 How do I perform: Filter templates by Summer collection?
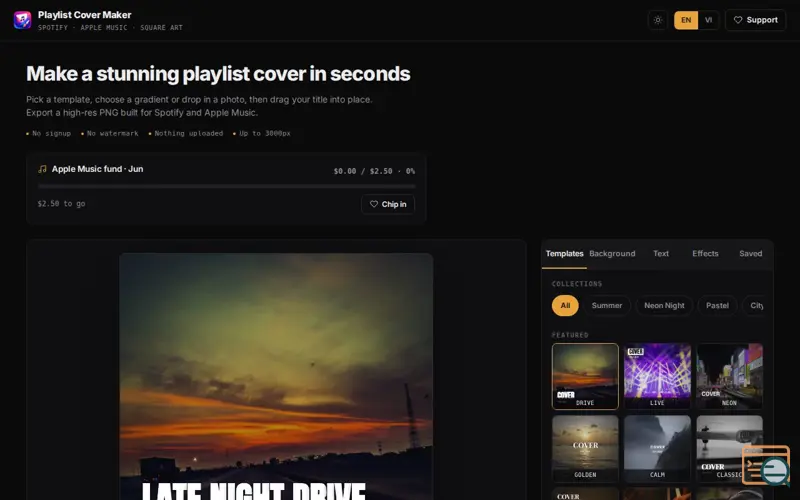coord(607,306)
